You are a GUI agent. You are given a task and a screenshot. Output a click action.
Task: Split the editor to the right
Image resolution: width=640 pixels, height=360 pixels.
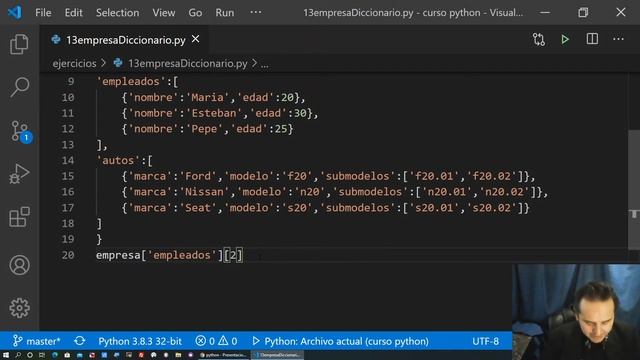[592, 39]
